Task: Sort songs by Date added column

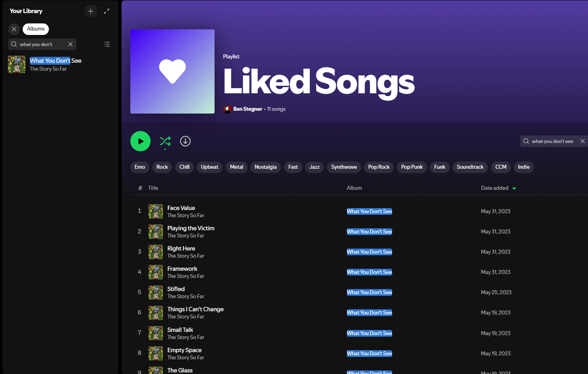Action: click(495, 188)
